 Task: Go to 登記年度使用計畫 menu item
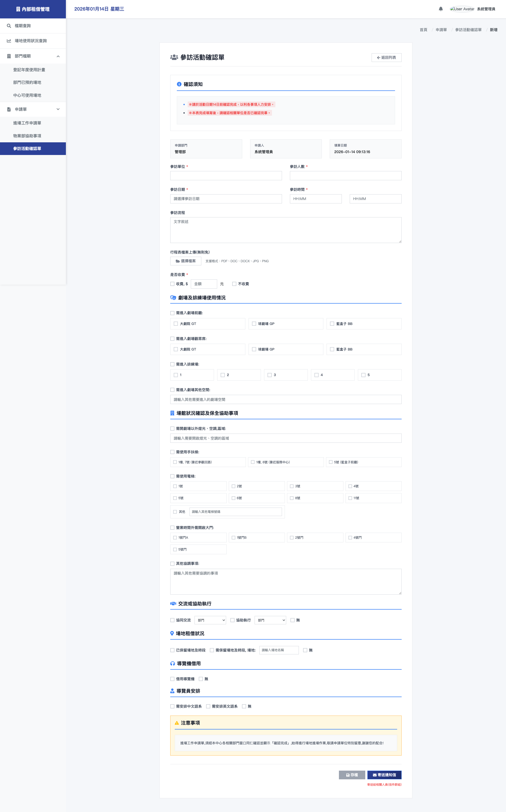tap(29, 70)
